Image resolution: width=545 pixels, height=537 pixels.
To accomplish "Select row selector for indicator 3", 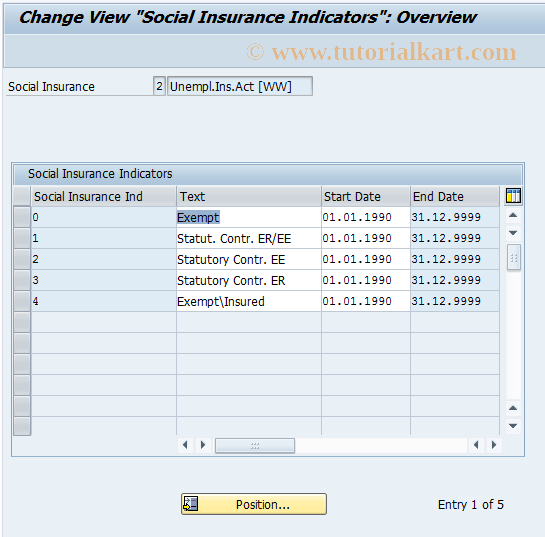I will pos(22,280).
